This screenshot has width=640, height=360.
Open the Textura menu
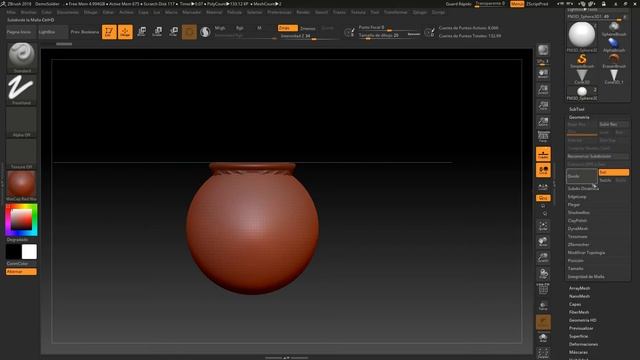pyautogui.click(x=358, y=12)
